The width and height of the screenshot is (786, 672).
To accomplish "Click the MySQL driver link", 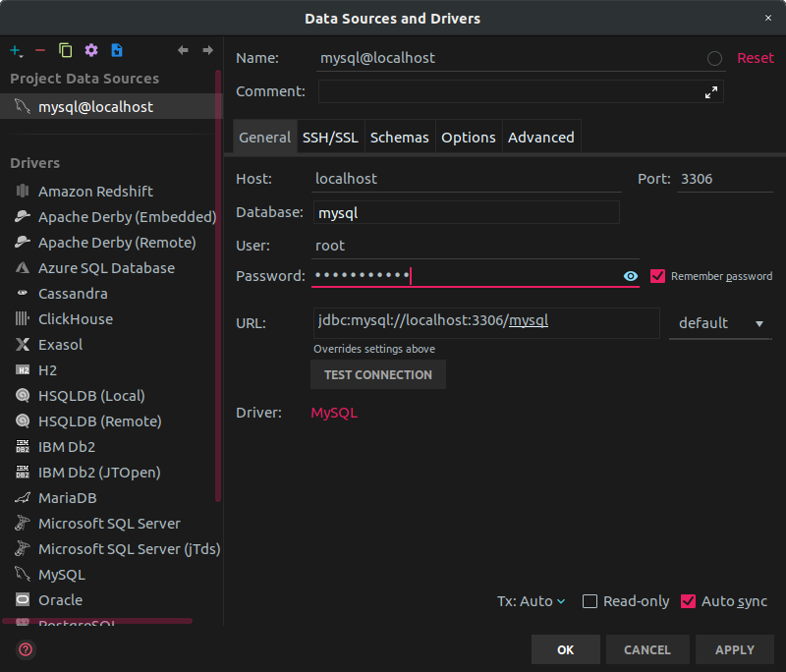I will (334, 413).
